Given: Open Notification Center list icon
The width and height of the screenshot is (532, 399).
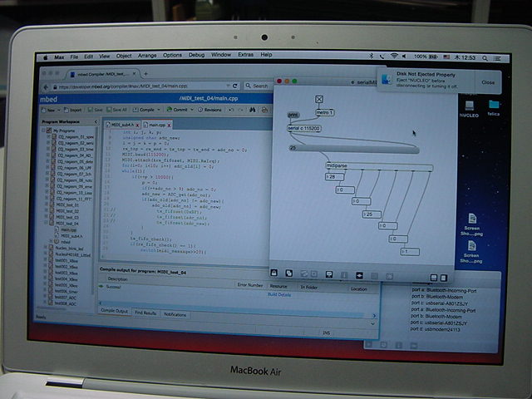Looking at the screenshot, I should tap(497, 58).
